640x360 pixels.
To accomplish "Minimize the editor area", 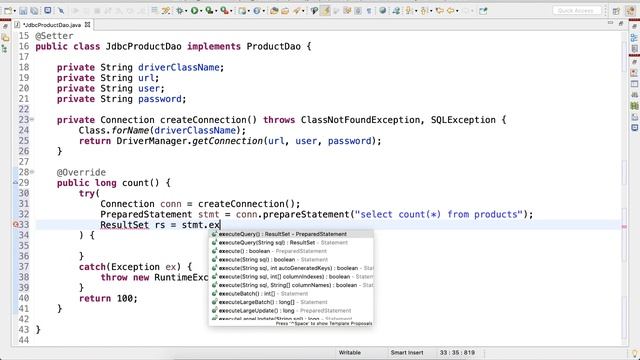I will tap(610, 23).
